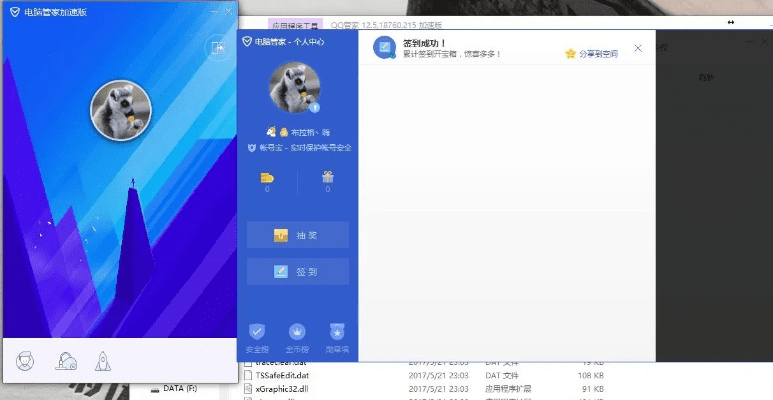Select the DATA (F:) drive in sidebar
Image resolution: width=773 pixels, height=400 pixels.
(x=179, y=387)
